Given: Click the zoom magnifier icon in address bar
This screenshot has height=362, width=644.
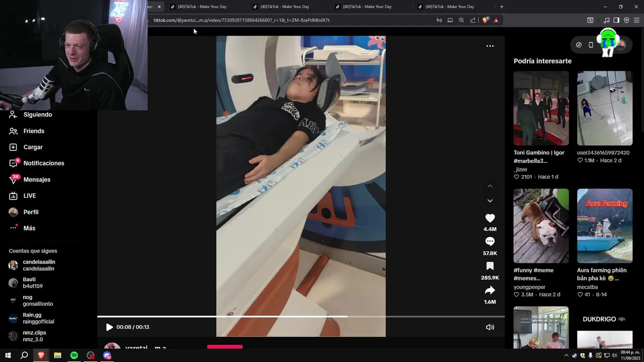Looking at the screenshot, I should click(461, 20).
